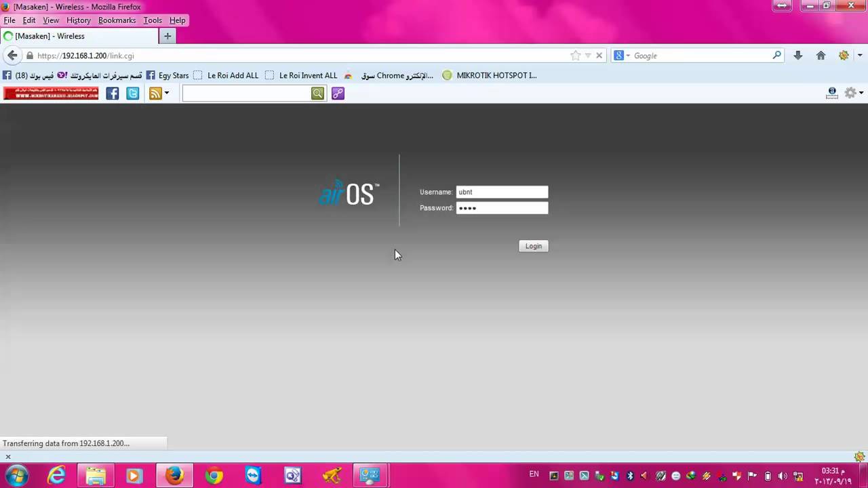This screenshot has width=868, height=488.
Task: Click the toolbar user download icon
Action: [832, 93]
